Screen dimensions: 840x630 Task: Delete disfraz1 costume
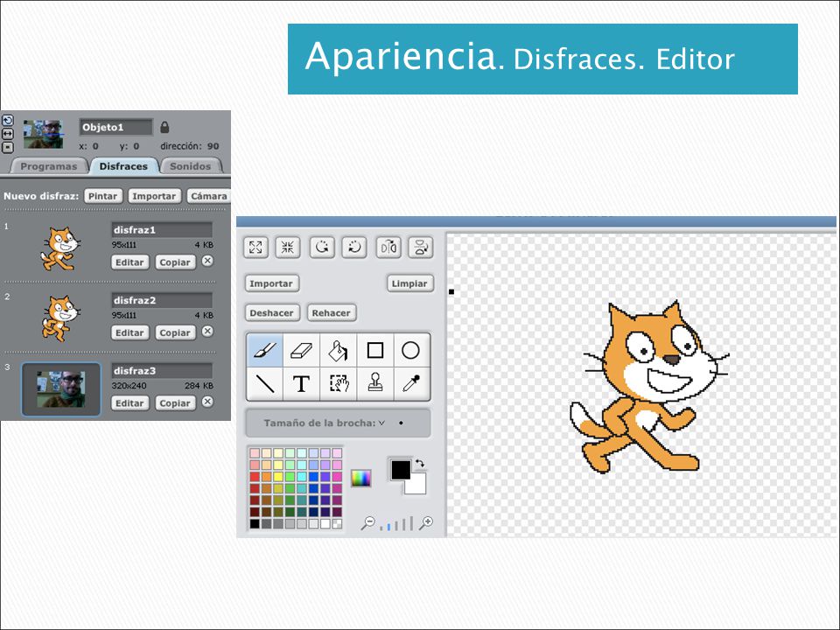pos(207,261)
